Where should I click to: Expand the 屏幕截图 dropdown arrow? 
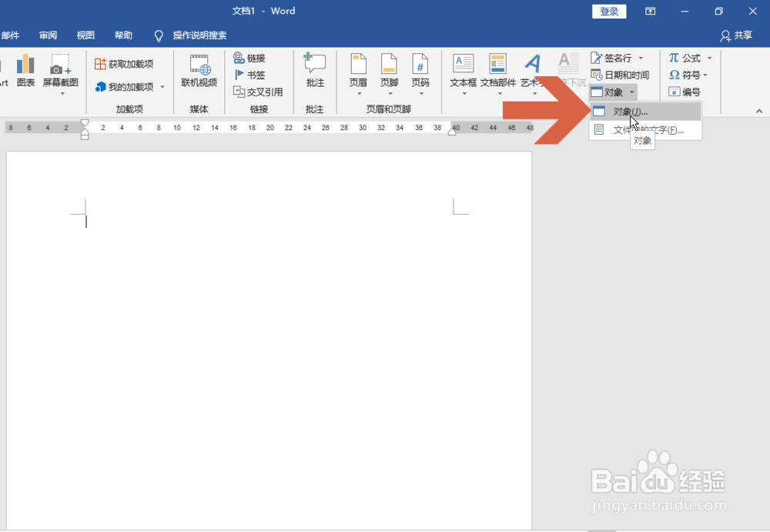62,93
